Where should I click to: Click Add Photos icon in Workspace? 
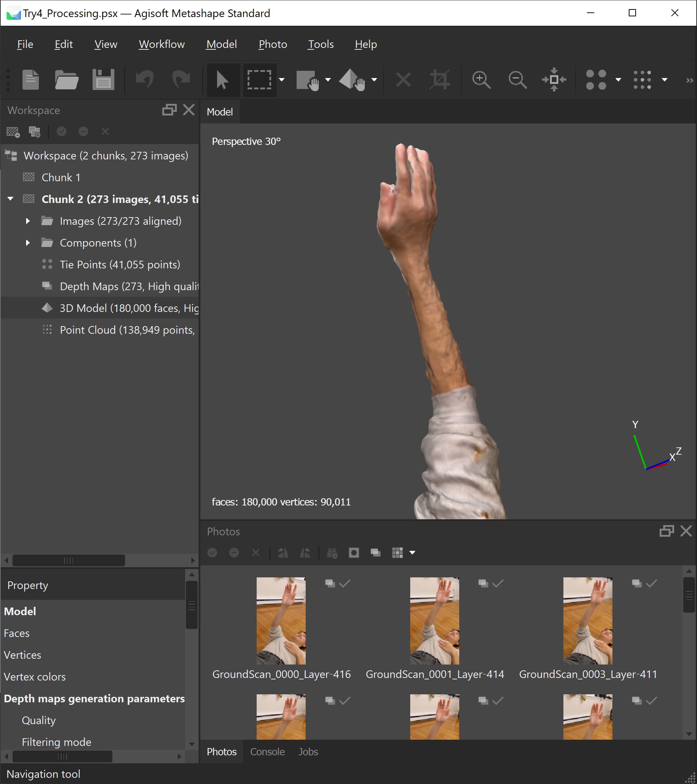tap(34, 132)
